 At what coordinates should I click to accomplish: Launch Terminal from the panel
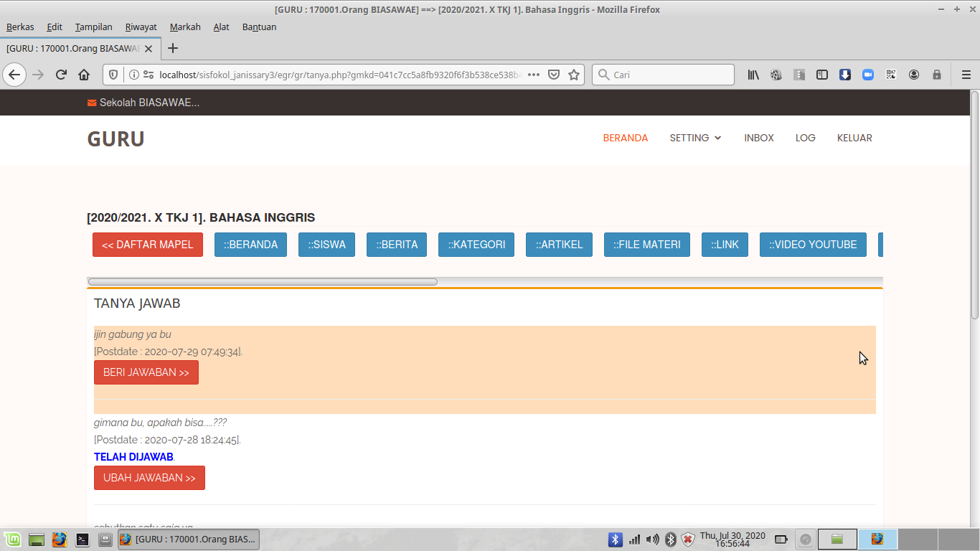point(83,539)
